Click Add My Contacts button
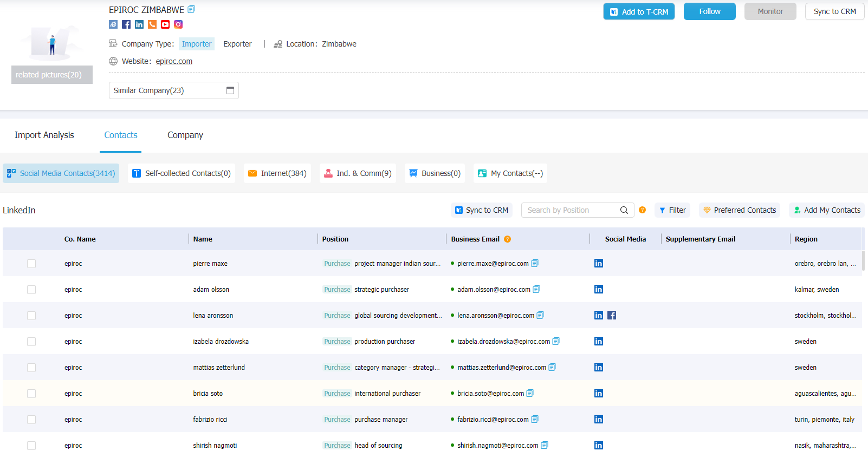The width and height of the screenshot is (868, 457). pyautogui.click(x=827, y=210)
